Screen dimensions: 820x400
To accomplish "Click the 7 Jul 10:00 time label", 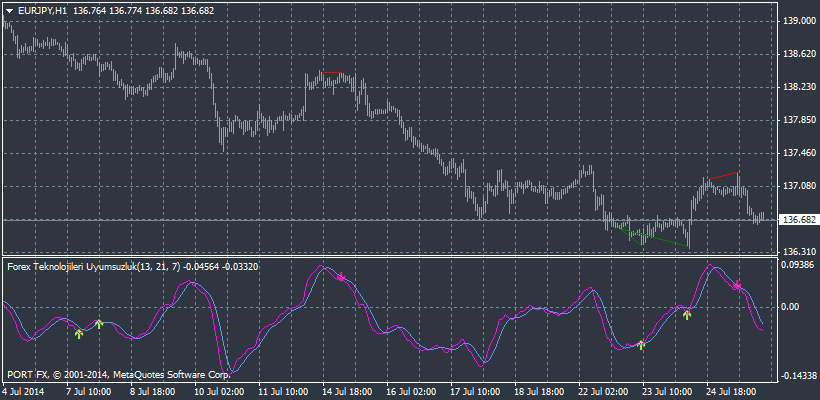I will click(x=89, y=391).
